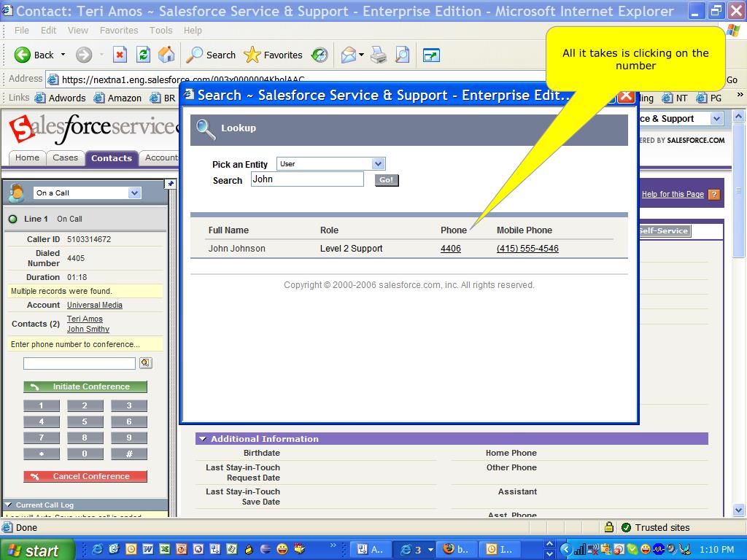Click the Mail envelope toolbar icon
This screenshot has height=560, width=747.
348,55
